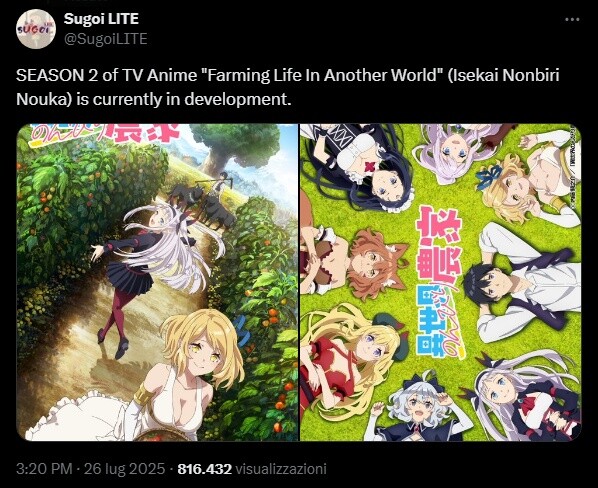The height and width of the screenshot is (488, 598).
Task: View the right grass group poster image
Action: click(x=440, y=282)
